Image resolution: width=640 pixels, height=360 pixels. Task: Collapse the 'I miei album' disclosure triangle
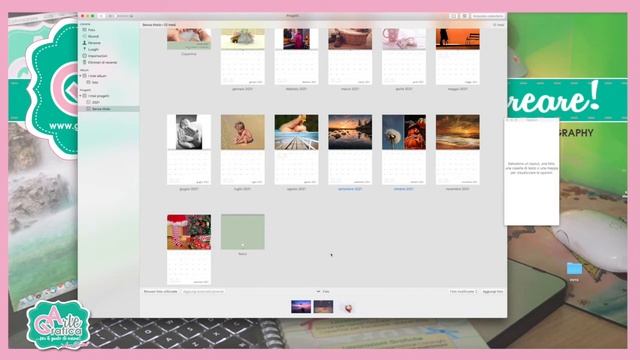80,76
